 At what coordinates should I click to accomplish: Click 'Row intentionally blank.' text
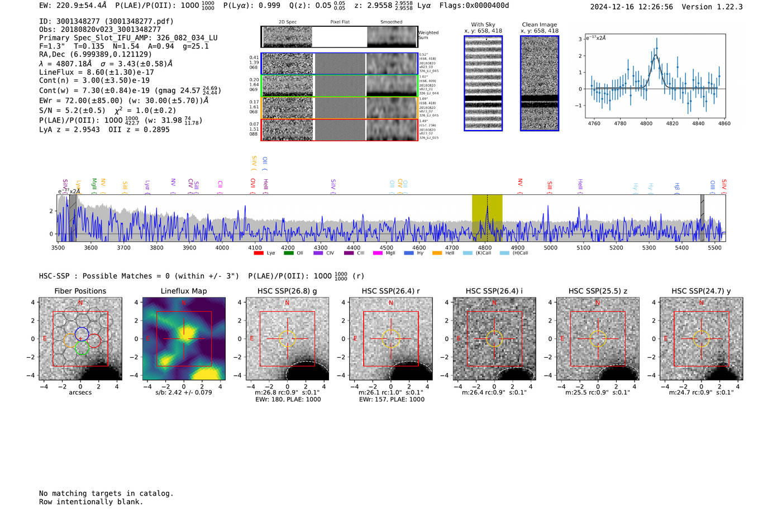click(91, 502)
